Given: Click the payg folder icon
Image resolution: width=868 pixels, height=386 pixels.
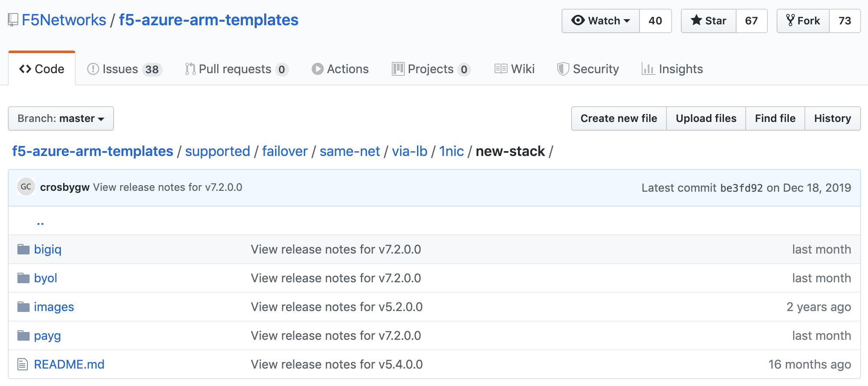Looking at the screenshot, I should (24, 335).
